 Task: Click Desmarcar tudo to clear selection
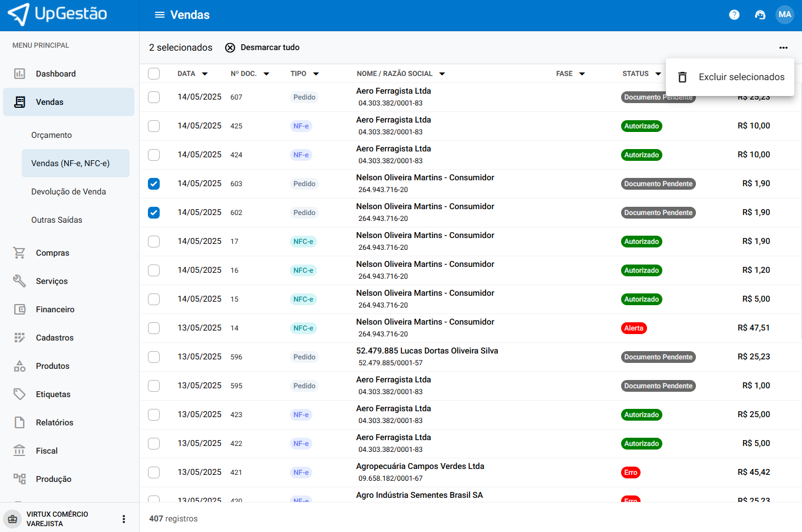click(x=262, y=47)
